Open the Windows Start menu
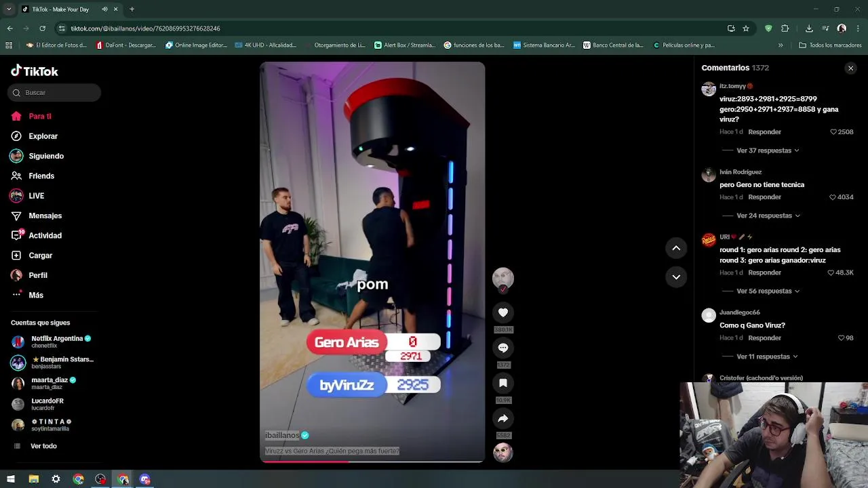 11,479
